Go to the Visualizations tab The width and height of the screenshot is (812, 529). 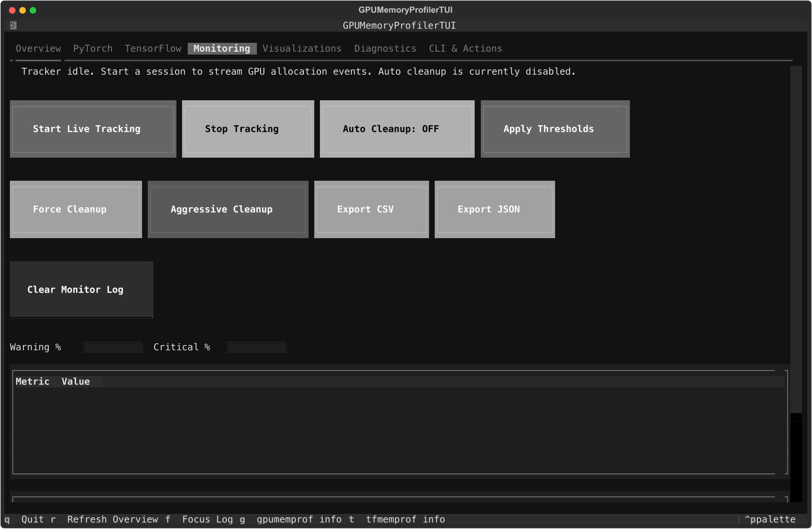point(302,48)
